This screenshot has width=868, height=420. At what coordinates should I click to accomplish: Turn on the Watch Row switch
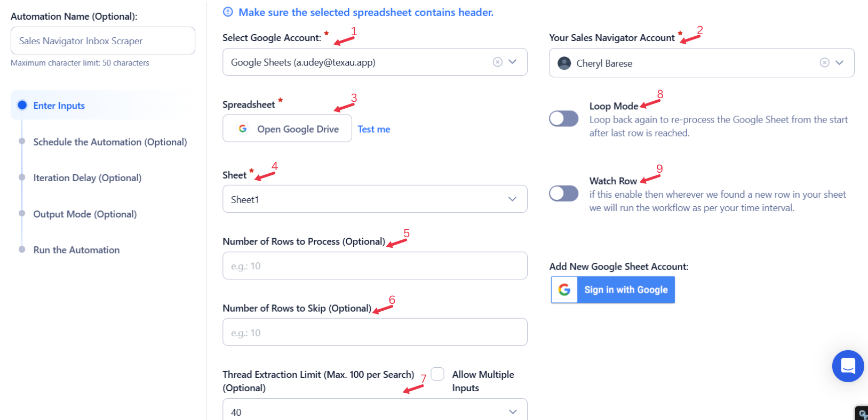(x=564, y=193)
